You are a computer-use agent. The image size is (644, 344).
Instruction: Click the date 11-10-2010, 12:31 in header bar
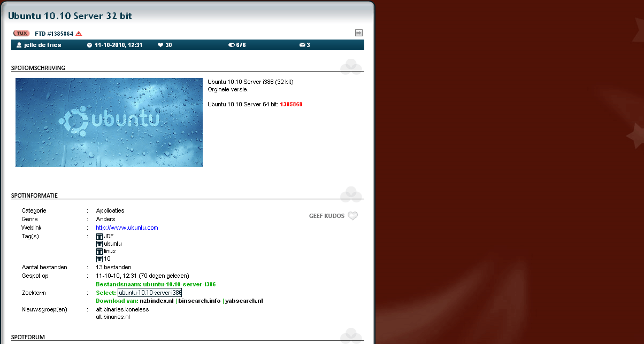(x=118, y=45)
